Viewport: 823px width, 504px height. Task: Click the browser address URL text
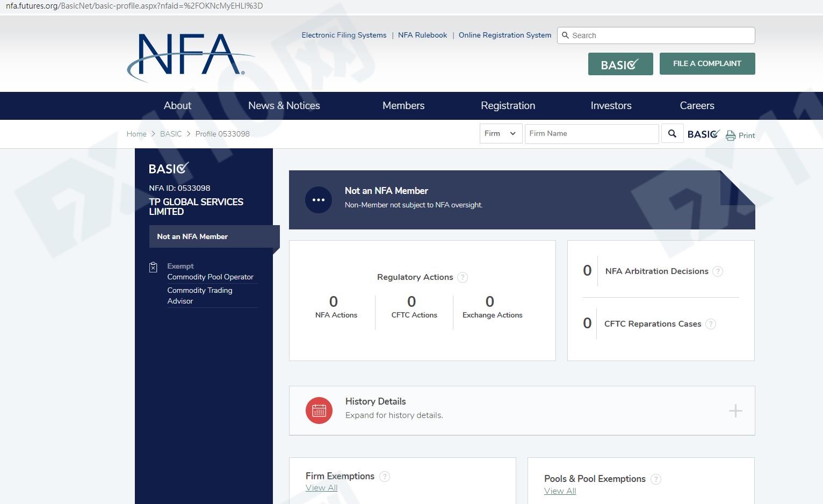pos(134,6)
